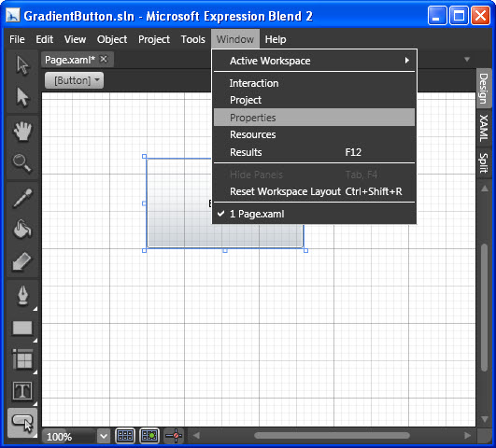This screenshot has height=448, width=496.
Task: Click the scroll right arrow
Action: click(468, 435)
